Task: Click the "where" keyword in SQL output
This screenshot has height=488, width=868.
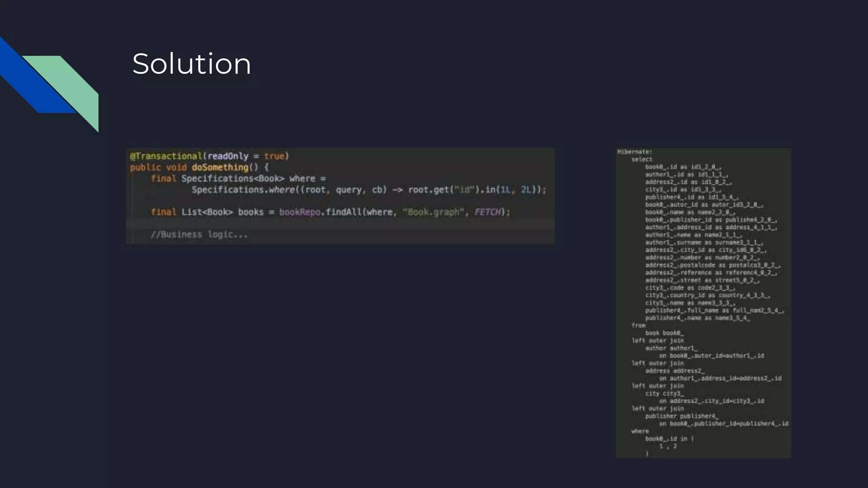Action: pyautogui.click(x=640, y=431)
